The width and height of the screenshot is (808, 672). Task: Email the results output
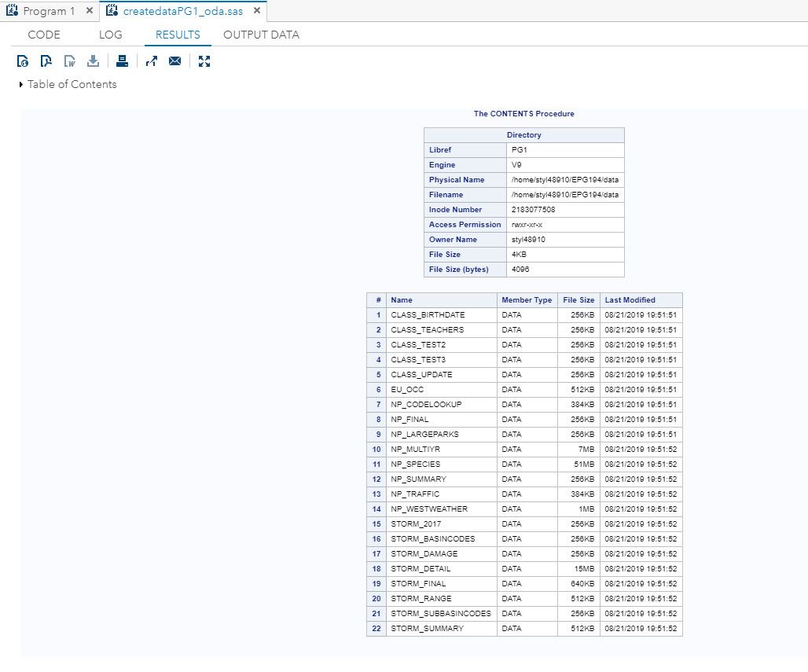pos(174,61)
